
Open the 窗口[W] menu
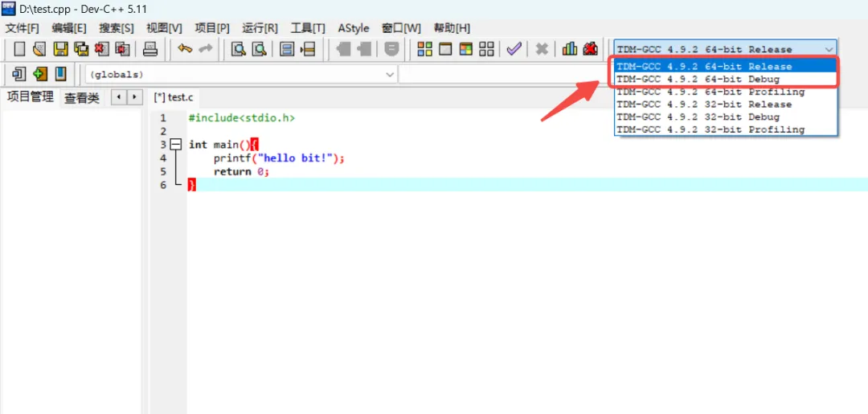click(x=401, y=28)
